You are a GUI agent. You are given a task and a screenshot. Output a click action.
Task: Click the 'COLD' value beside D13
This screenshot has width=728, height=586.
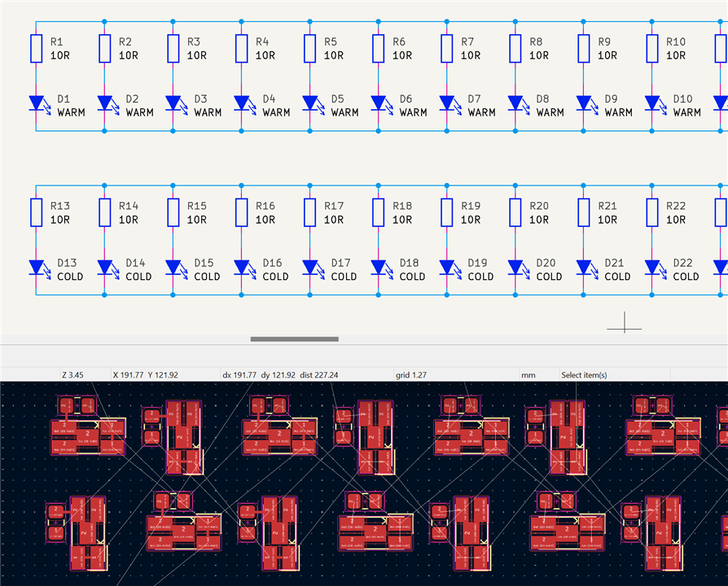70,277
